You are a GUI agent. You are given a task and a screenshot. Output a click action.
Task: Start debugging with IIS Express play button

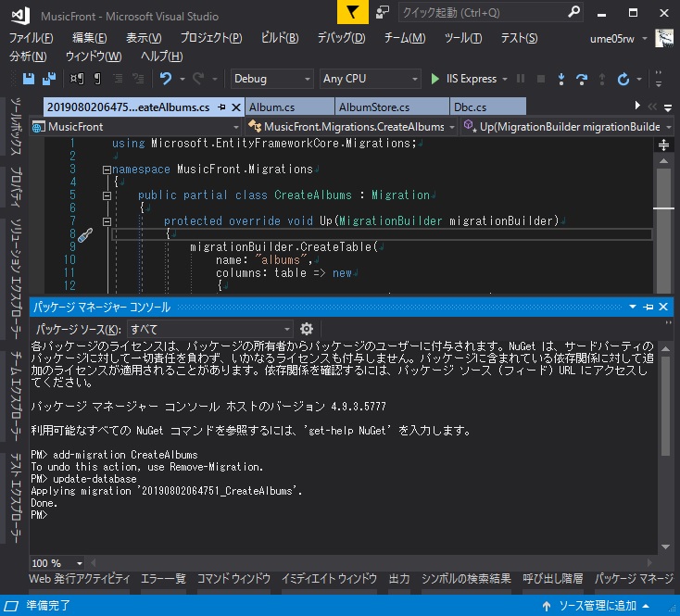(434, 79)
